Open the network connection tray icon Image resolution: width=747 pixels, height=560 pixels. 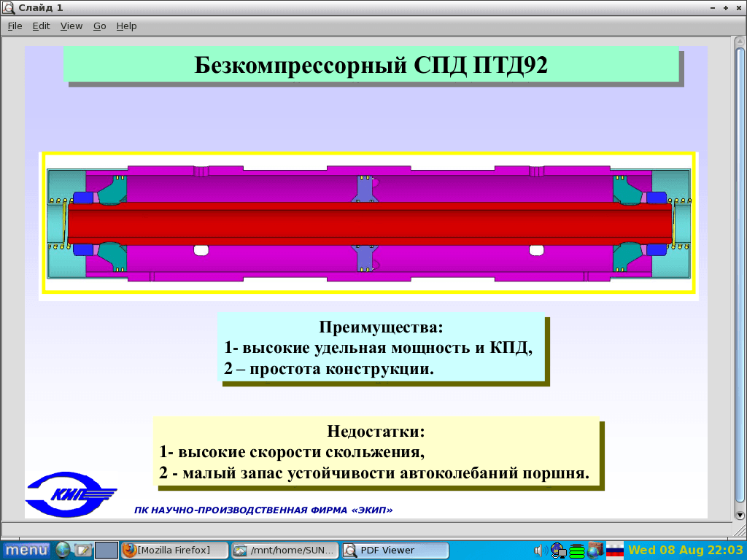click(558, 551)
